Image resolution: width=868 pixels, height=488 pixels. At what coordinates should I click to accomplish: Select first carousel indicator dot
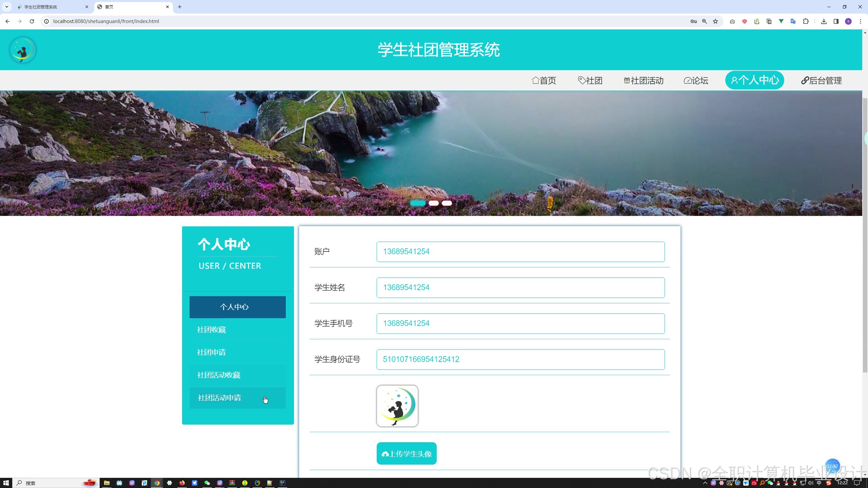click(x=418, y=203)
